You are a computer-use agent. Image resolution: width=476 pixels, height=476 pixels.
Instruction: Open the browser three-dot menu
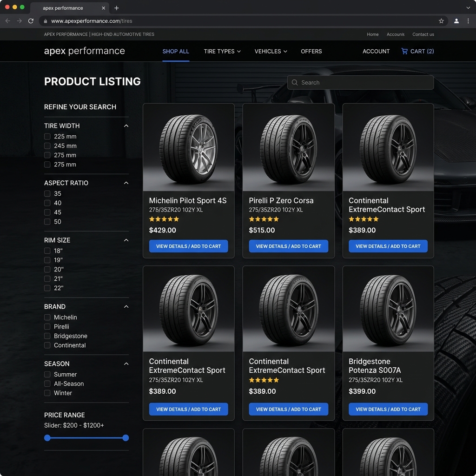click(468, 21)
